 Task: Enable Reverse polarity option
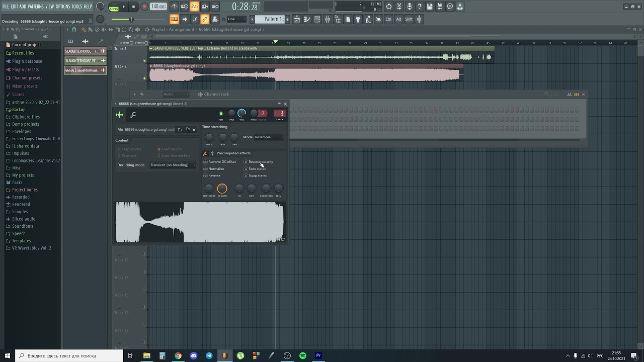pyautogui.click(x=259, y=162)
